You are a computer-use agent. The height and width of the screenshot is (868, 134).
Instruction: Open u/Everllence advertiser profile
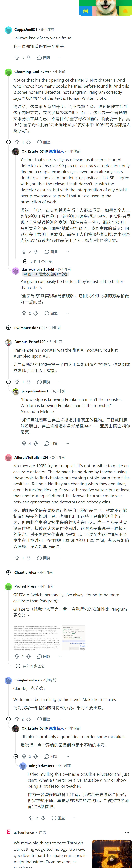tap(24, 832)
